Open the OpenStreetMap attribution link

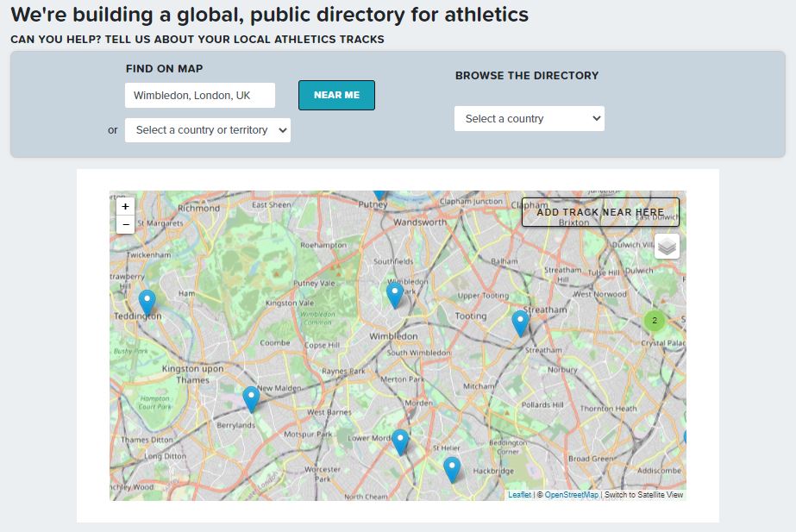tap(571, 494)
